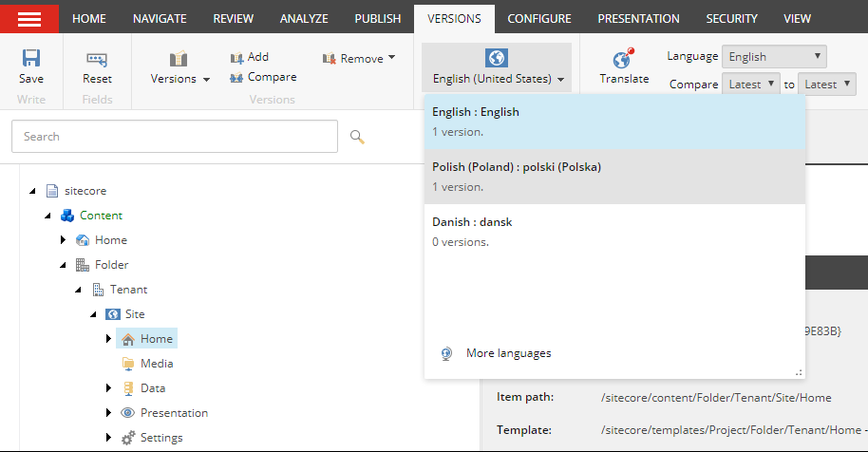Click the Template path value text
The width and height of the screenshot is (868, 452).
coord(734,430)
